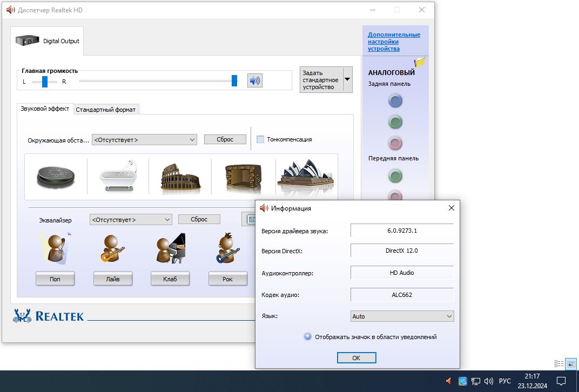This screenshot has width=579, height=392.
Task: Click Задать стандартное устройство button
Action: (321, 79)
